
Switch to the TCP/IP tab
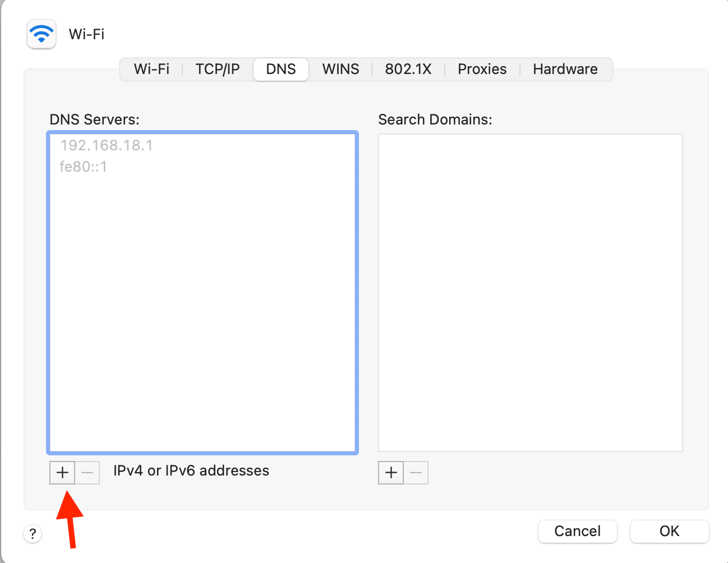(218, 68)
